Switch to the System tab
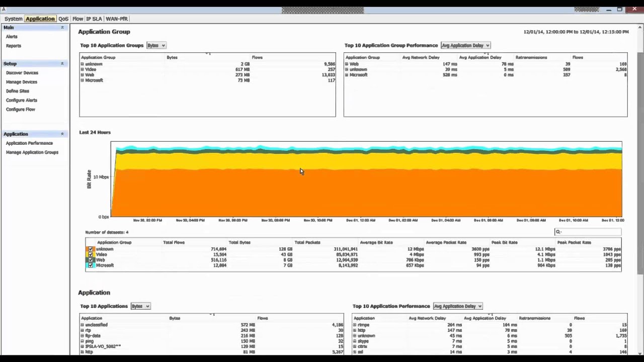The width and height of the screenshot is (644, 362). [x=14, y=19]
